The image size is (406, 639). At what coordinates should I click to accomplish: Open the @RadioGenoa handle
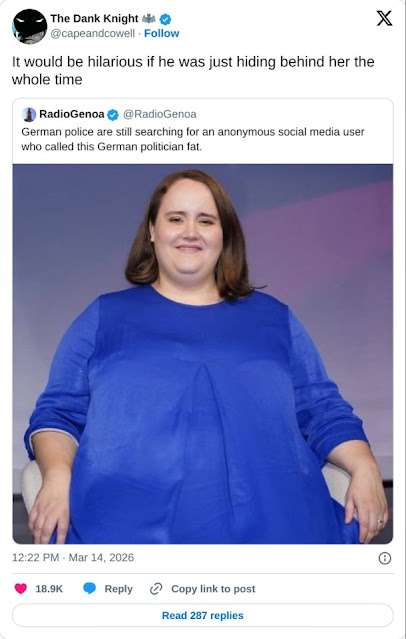click(x=159, y=115)
